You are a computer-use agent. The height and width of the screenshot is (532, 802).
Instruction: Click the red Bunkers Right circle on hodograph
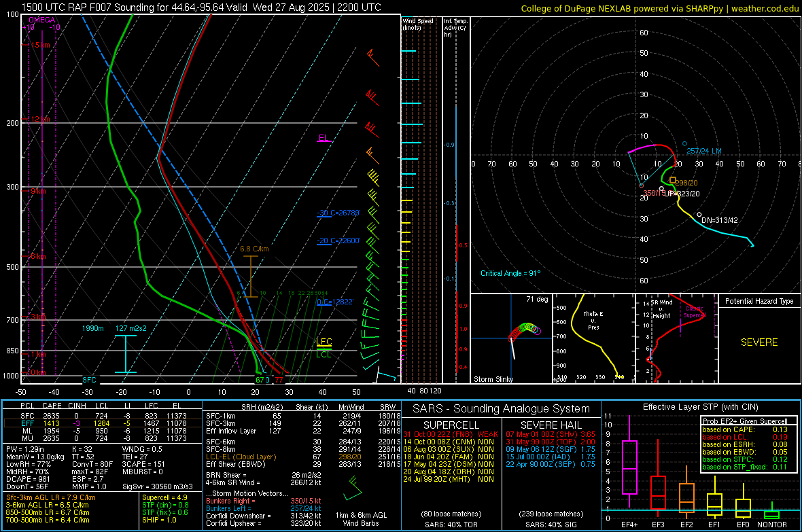[642, 185]
